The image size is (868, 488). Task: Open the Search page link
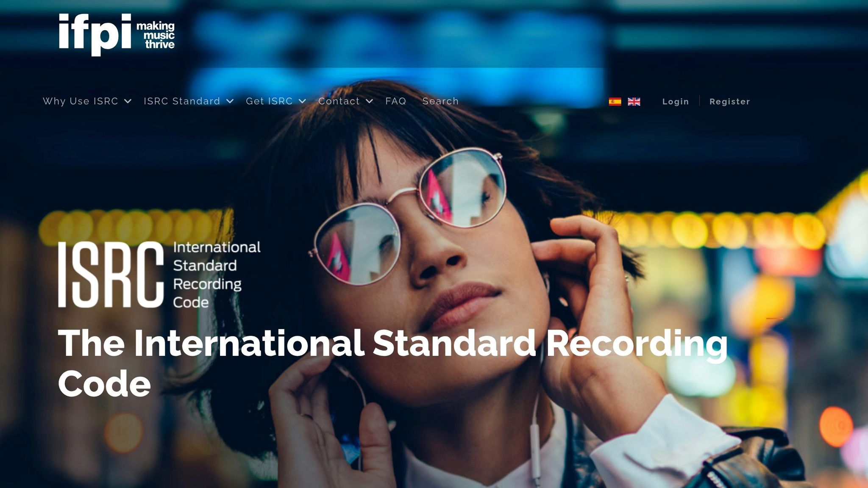[440, 101]
